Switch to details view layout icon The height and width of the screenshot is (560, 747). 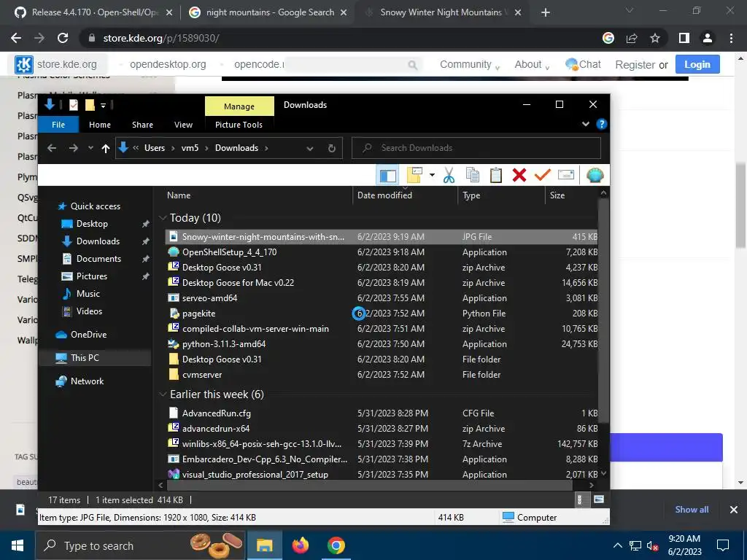pyautogui.click(x=580, y=499)
